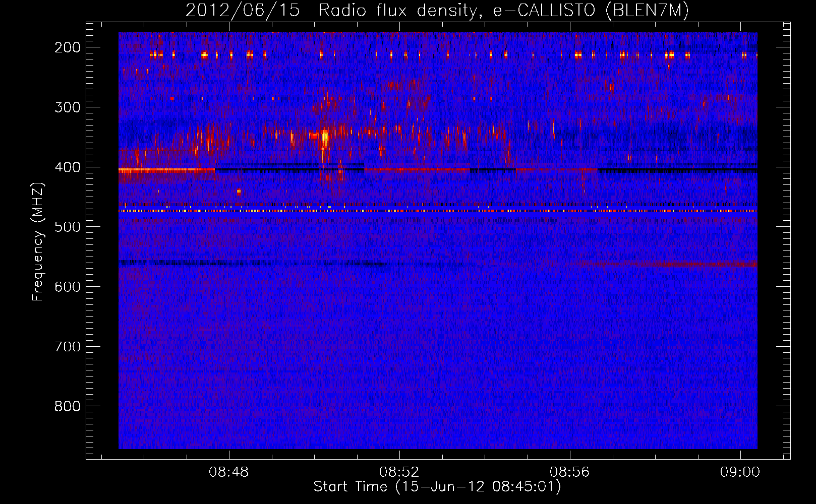The image size is (816, 504).
Task: Click the 08:56 time tick label
Action: coord(570,472)
